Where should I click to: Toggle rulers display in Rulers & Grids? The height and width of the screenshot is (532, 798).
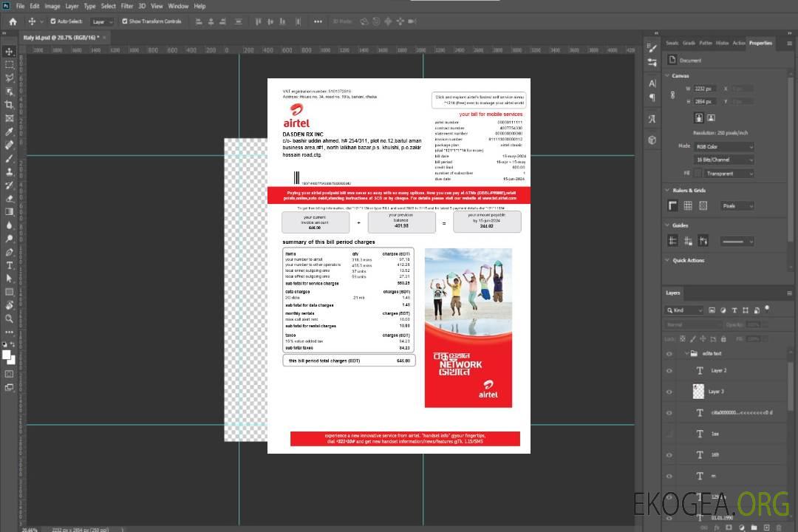673,205
